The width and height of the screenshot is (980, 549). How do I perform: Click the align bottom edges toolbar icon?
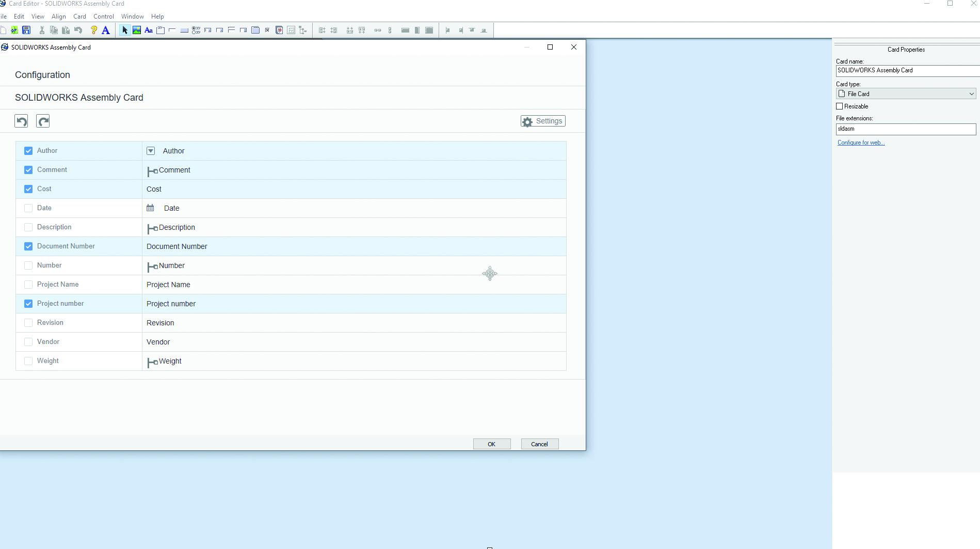[350, 30]
